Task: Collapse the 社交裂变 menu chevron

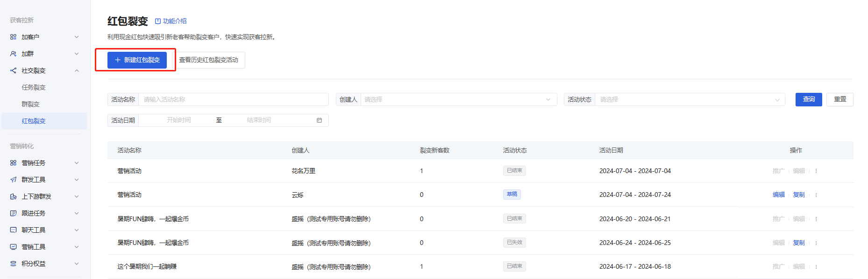Action: point(77,70)
